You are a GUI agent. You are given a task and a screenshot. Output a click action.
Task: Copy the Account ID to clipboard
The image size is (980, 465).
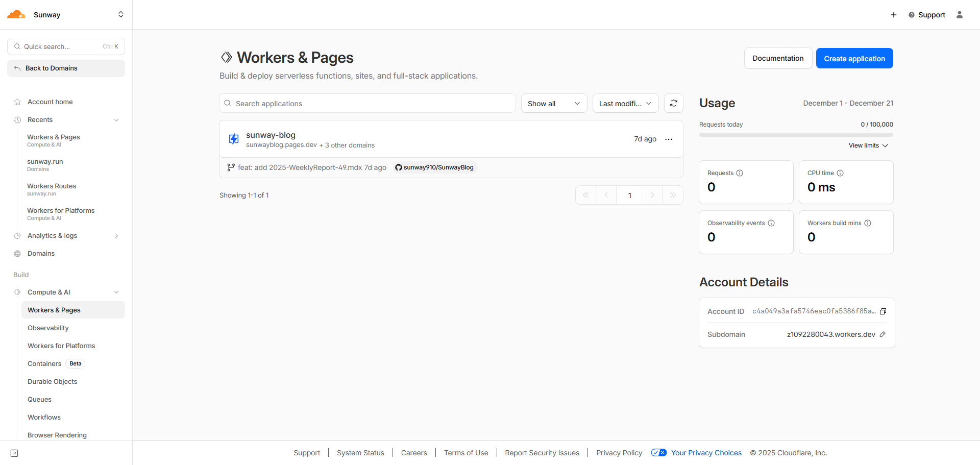(x=883, y=311)
